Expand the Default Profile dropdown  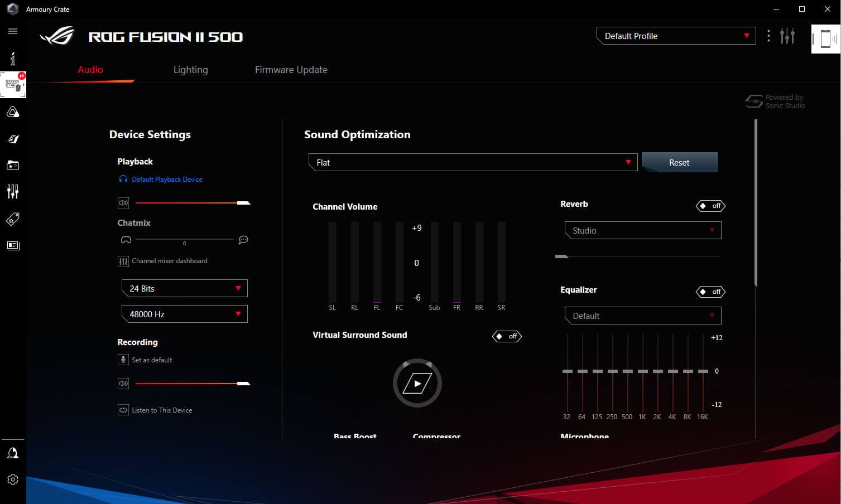click(676, 36)
